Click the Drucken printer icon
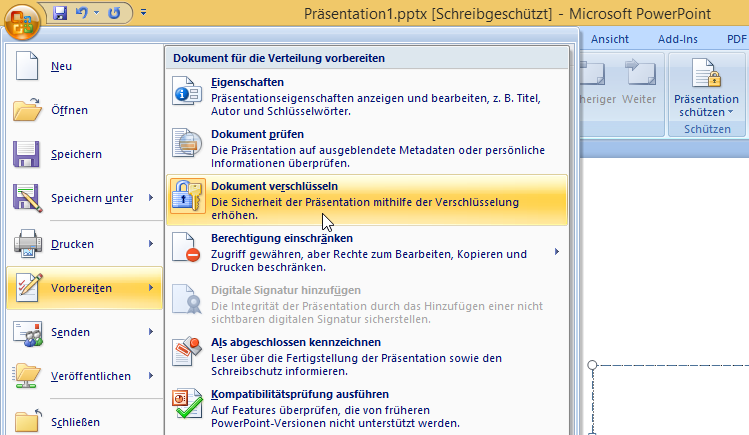Viewport: 749px width, 435px height. (x=27, y=244)
